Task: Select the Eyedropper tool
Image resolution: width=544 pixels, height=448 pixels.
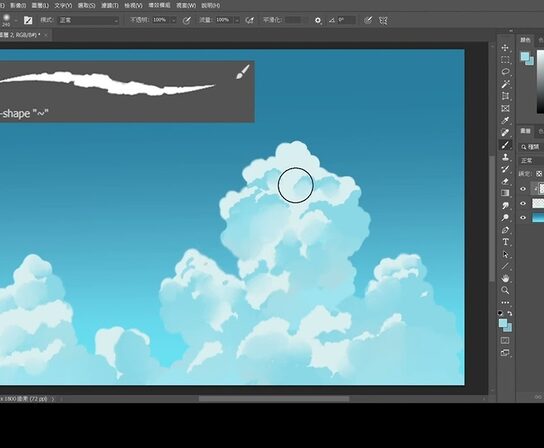Action: (505, 120)
